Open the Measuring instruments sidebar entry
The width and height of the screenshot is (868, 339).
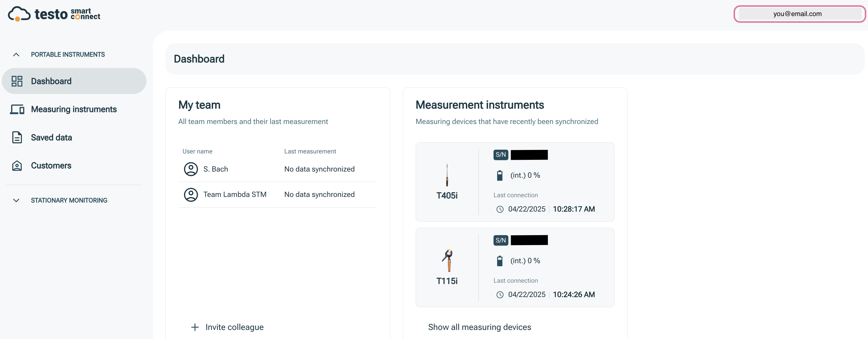(74, 109)
